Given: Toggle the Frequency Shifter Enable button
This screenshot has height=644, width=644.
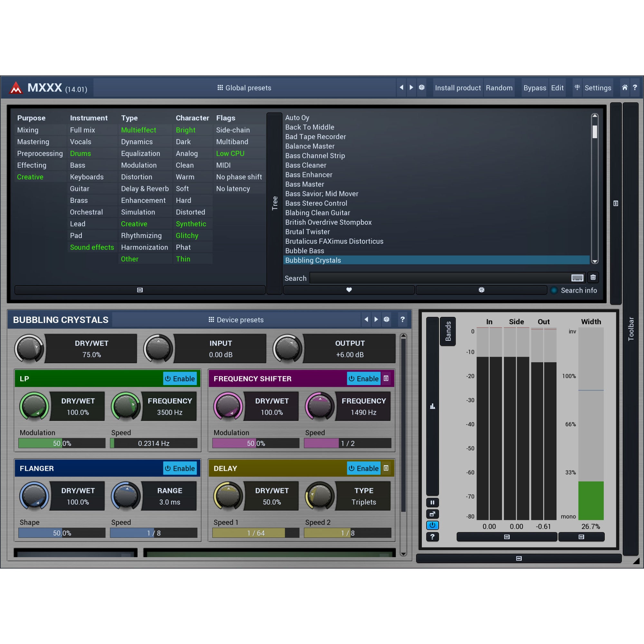Looking at the screenshot, I should (x=364, y=379).
